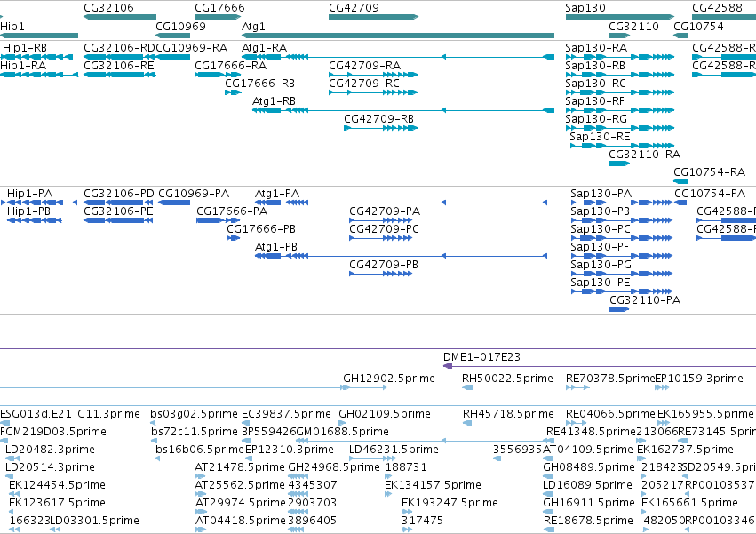
Task: Click the CG17666-PB protein label
Action: click(x=261, y=229)
